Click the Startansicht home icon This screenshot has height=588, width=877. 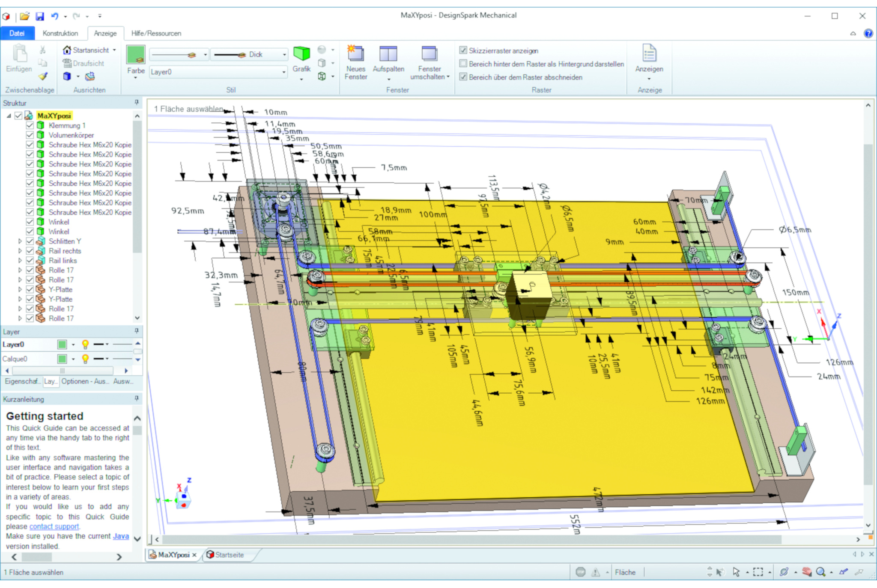point(67,50)
